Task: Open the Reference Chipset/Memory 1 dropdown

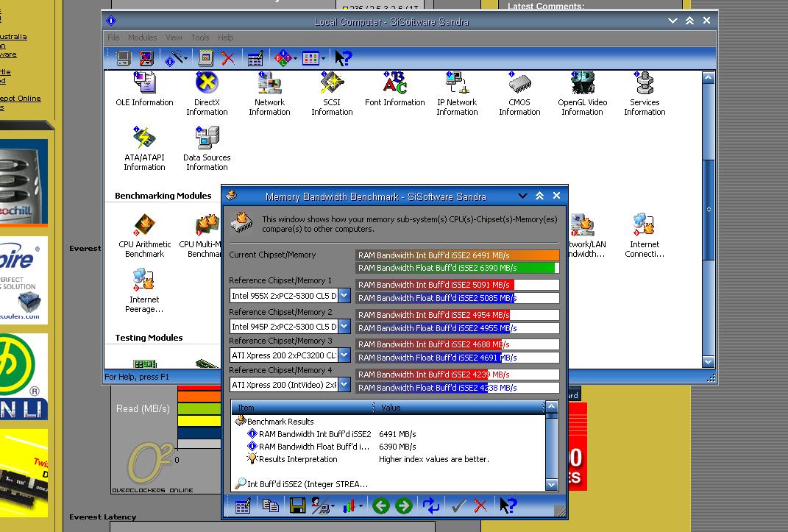Action: click(344, 295)
